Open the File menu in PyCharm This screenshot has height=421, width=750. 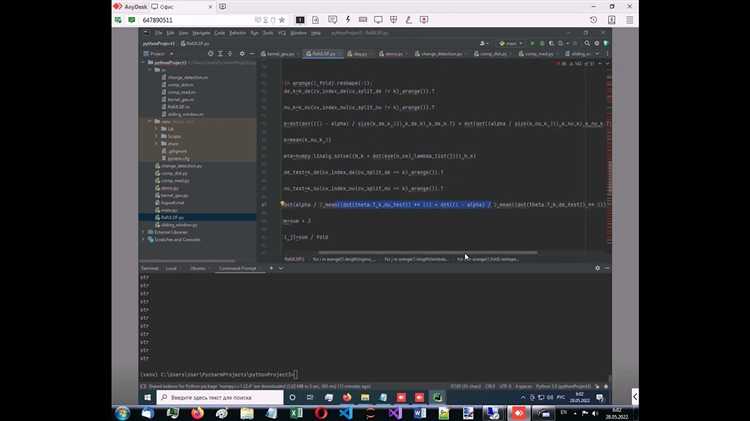(158, 33)
